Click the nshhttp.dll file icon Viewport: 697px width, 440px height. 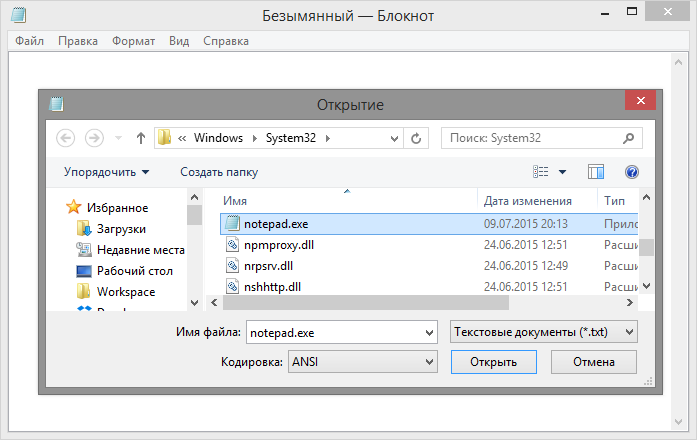click(x=232, y=286)
